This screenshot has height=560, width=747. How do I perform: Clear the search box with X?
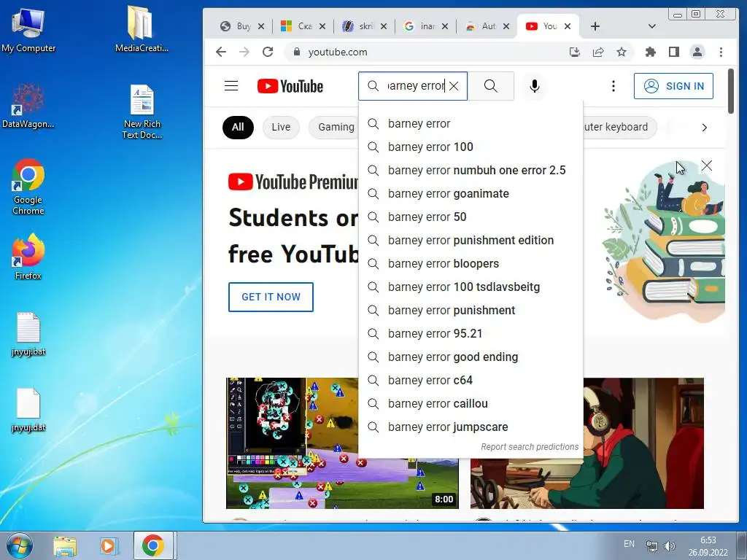[x=454, y=86]
